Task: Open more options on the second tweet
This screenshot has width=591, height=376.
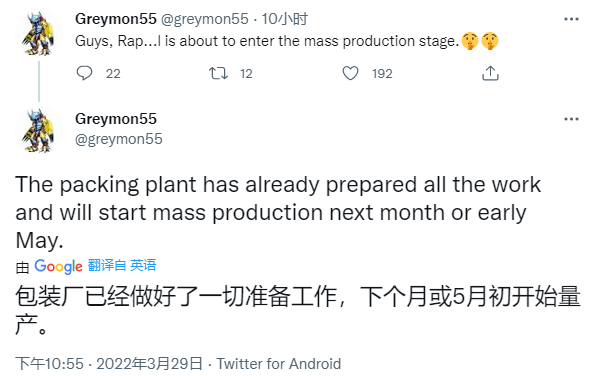Action: [571, 119]
